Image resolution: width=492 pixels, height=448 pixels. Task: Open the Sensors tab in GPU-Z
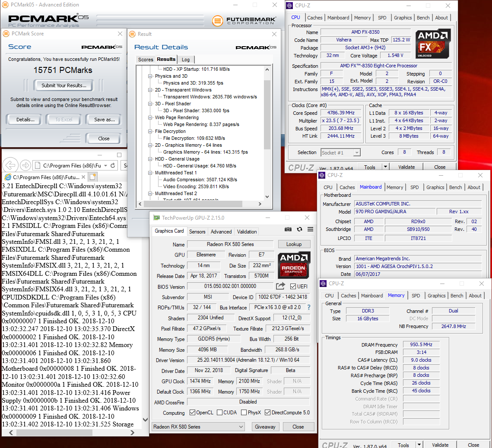[x=197, y=232]
